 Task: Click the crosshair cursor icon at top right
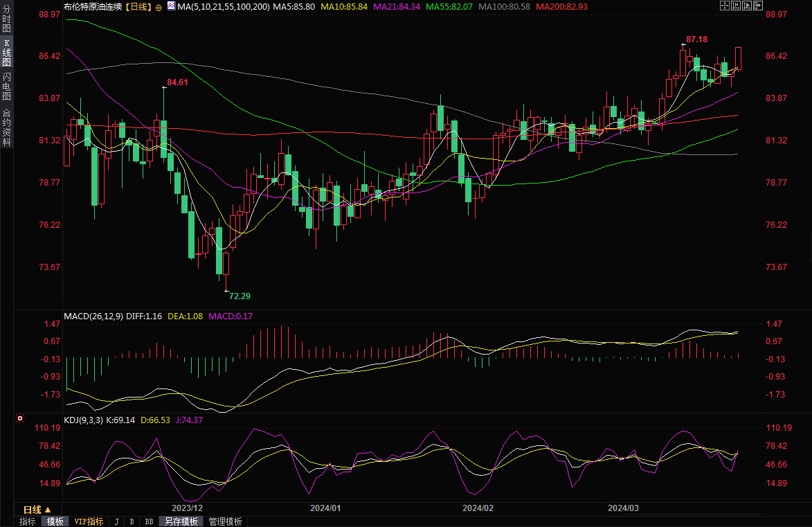(x=725, y=6)
